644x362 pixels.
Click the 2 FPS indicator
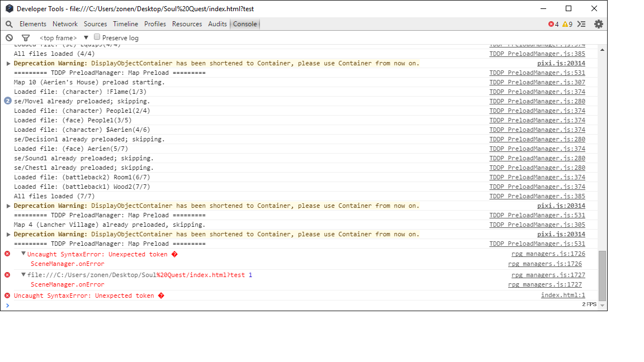589,304
